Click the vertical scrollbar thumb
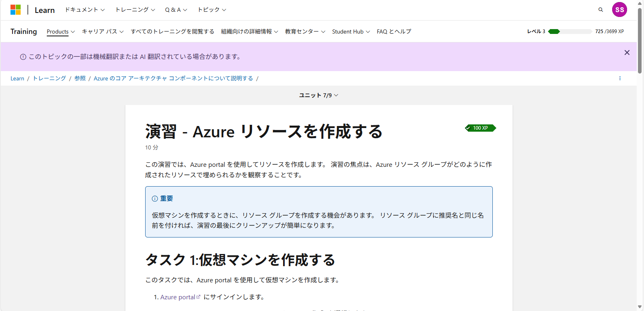 [640, 40]
